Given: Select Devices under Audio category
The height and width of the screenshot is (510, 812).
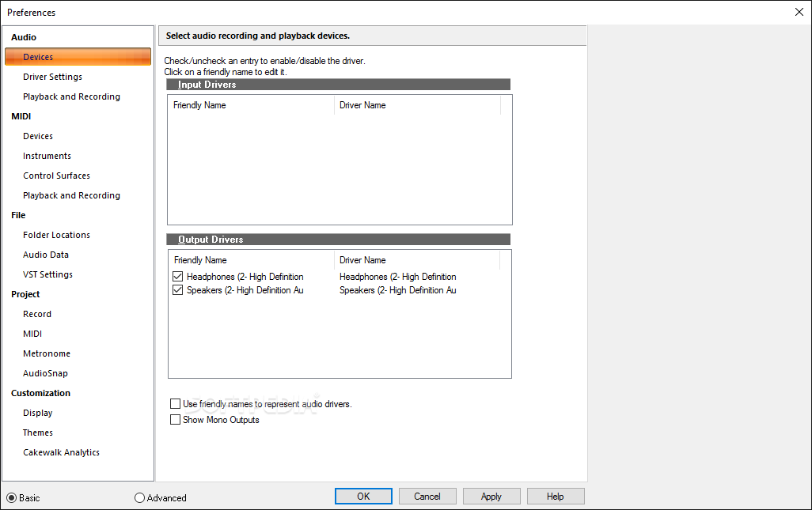Looking at the screenshot, I should 78,57.
